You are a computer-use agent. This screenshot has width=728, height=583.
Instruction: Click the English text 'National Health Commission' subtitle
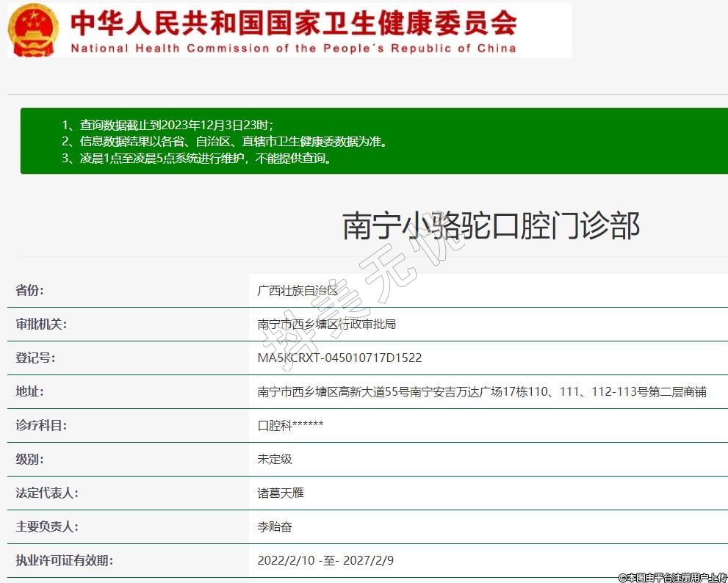293,48
